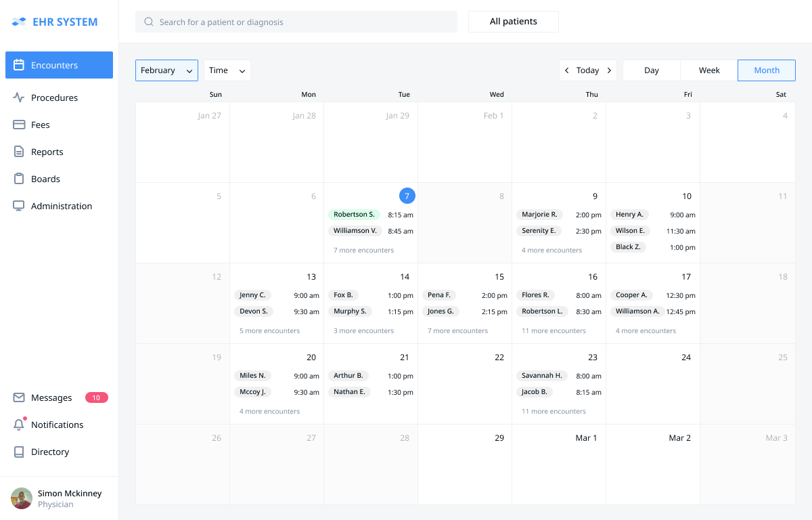
Task: Open Jenny C. encounter
Action: 252,295
